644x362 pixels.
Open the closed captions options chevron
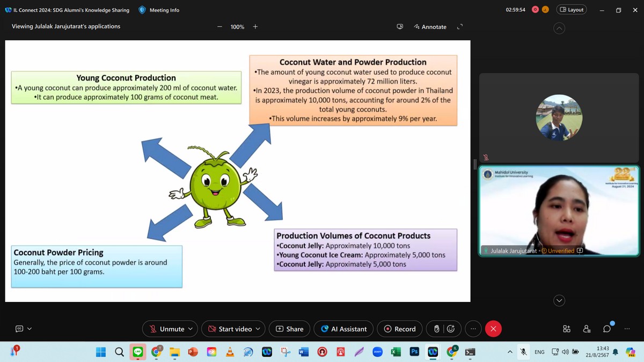click(30, 329)
